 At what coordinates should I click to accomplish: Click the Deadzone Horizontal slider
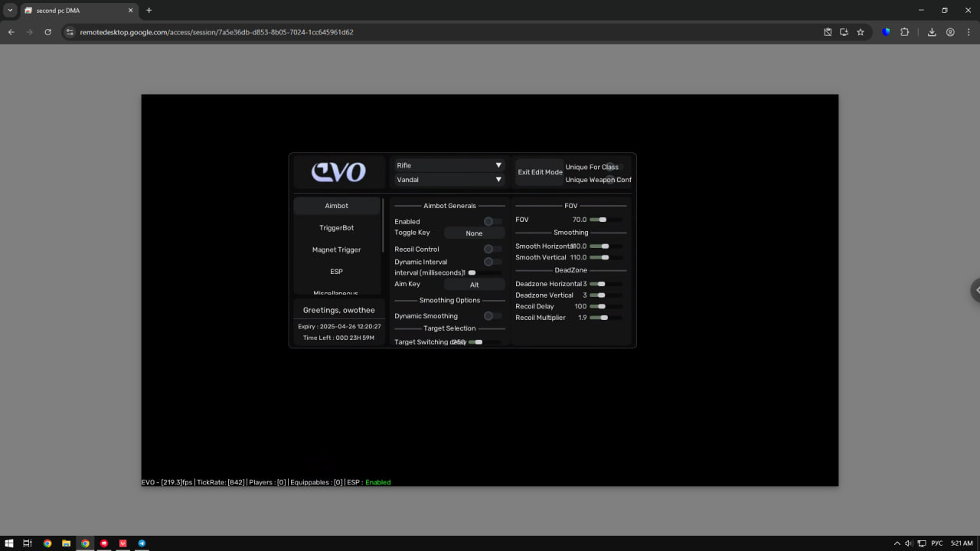coord(606,284)
